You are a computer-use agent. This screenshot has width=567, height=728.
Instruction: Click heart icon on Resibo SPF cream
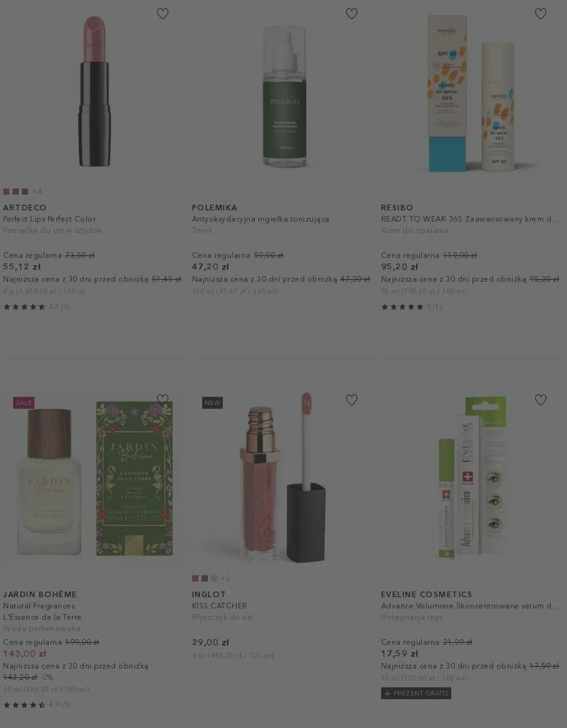coord(540,14)
